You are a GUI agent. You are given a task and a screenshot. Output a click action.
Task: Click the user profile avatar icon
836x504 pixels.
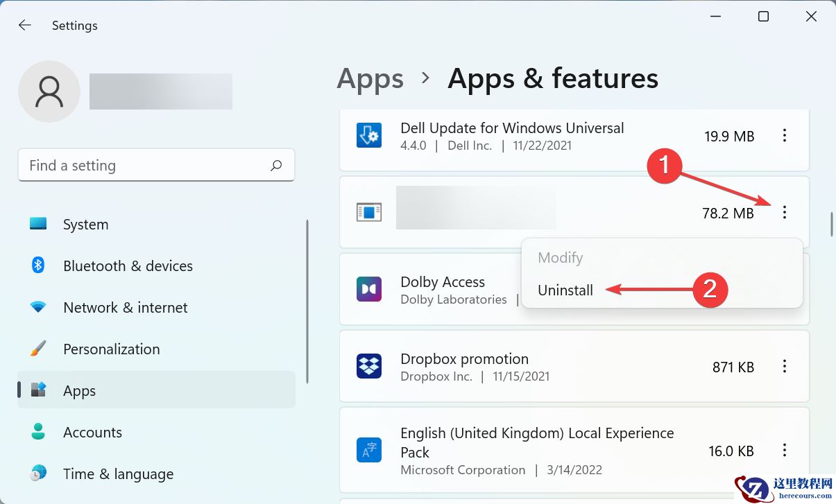(x=49, y=92)
